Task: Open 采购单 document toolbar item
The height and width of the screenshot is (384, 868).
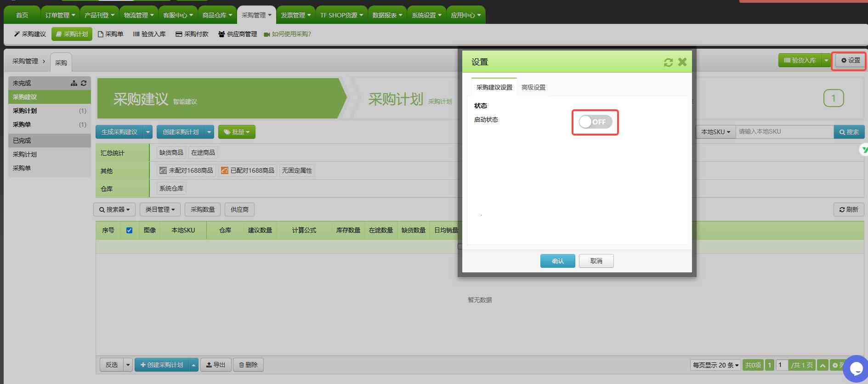Action: click(x=111, y=34)
